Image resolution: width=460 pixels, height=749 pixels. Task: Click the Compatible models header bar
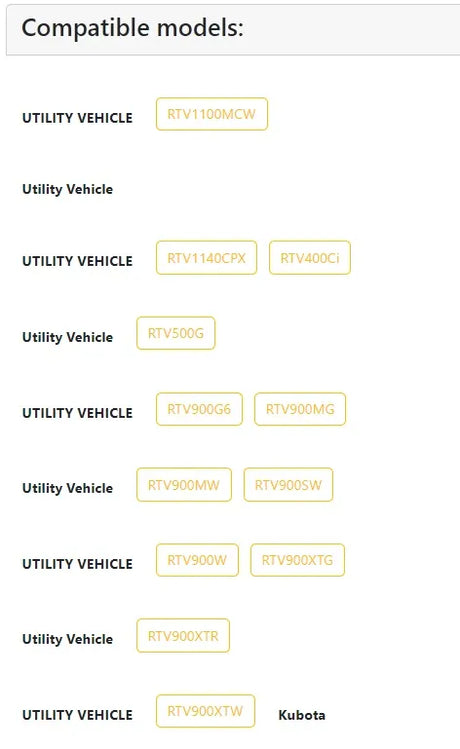tap(233, 29)
